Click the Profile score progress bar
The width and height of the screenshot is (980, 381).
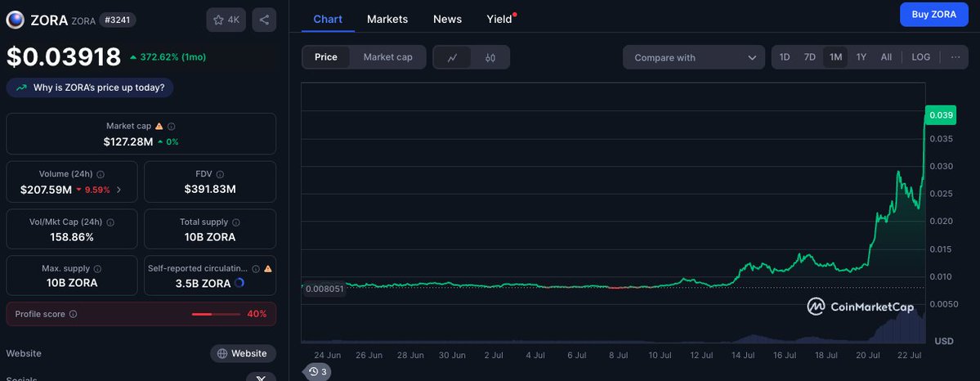coord(217,314)
